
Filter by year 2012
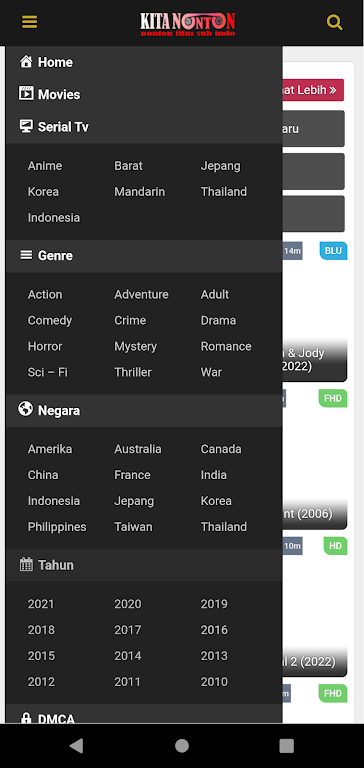[41, 682]
